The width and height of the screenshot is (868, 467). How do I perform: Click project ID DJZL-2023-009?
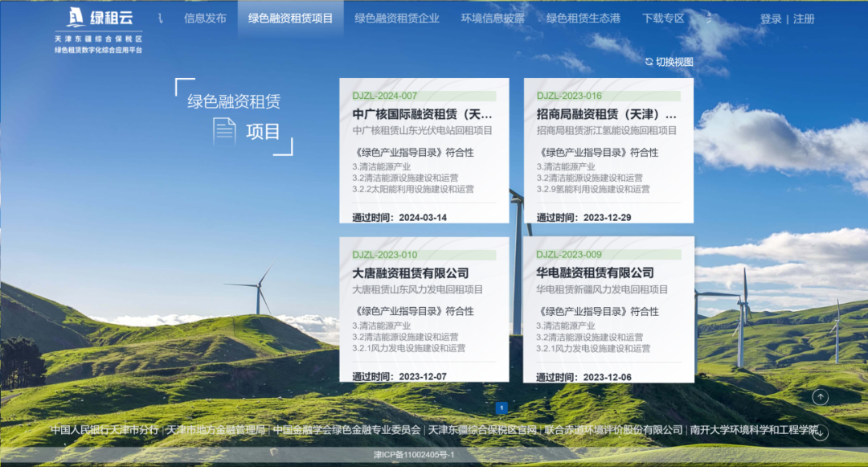pos(569,255)
